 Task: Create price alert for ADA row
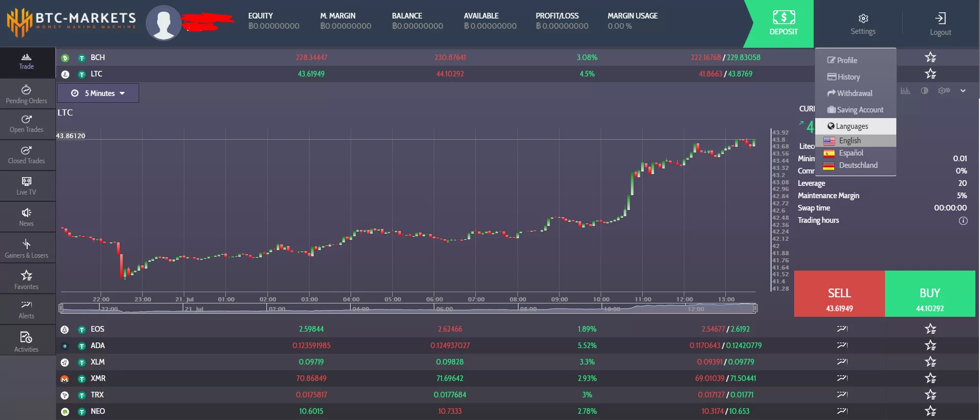point(842,345)
